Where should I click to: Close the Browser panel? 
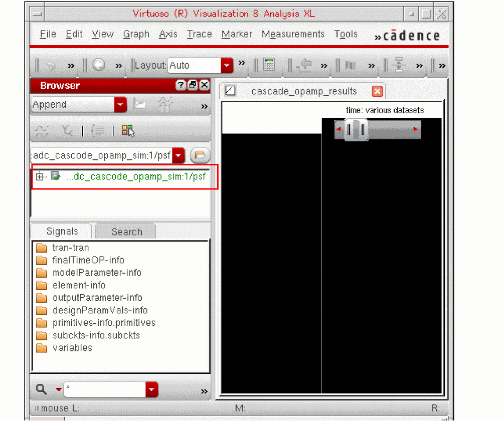(205, 85)
